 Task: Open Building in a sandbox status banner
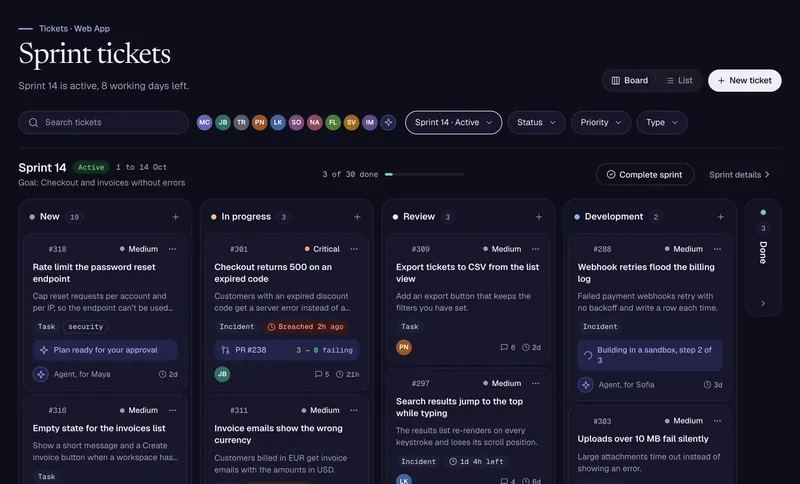coord(650,355)
